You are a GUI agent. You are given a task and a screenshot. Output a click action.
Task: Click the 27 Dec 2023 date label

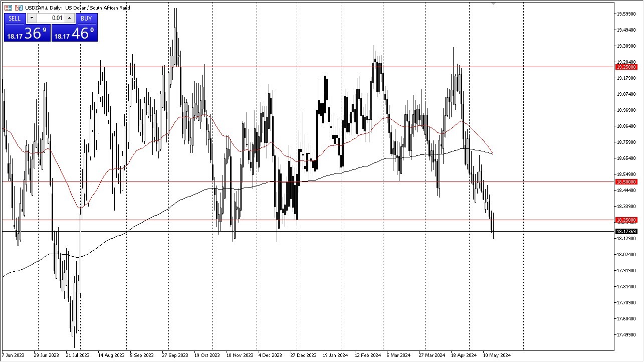(304, 355)
